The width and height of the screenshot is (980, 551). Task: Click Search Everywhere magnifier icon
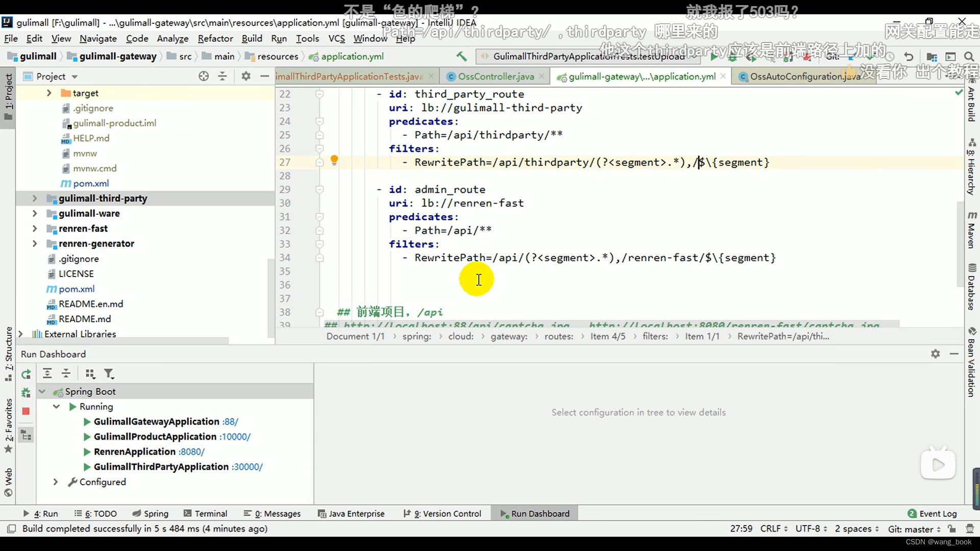(969, 57)
